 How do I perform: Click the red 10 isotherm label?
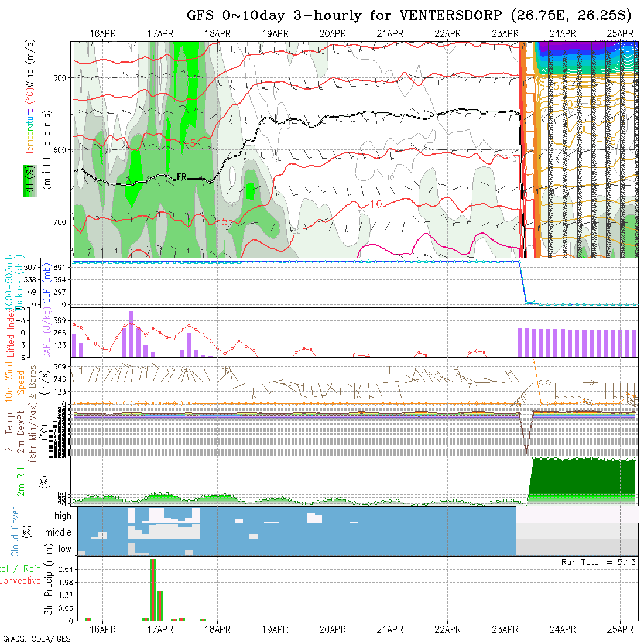tap(376, 204)
